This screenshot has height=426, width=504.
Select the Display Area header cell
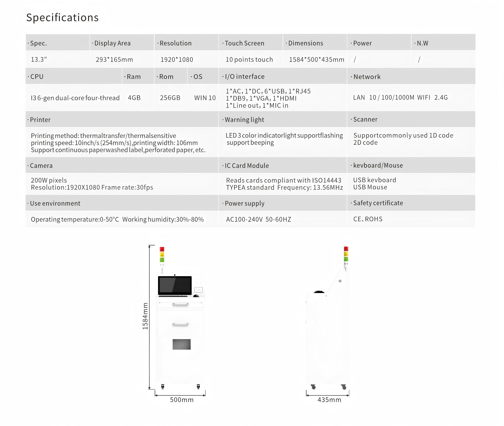(x=122, y=42)
